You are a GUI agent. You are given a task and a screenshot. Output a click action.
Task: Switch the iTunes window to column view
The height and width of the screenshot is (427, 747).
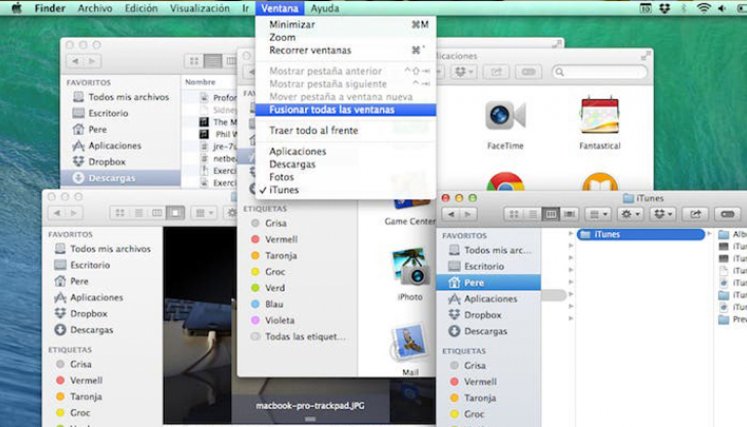click(551, 214)
